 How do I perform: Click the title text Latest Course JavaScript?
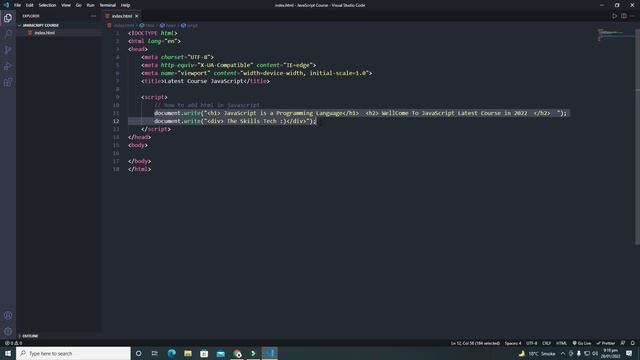coord(204,81)
